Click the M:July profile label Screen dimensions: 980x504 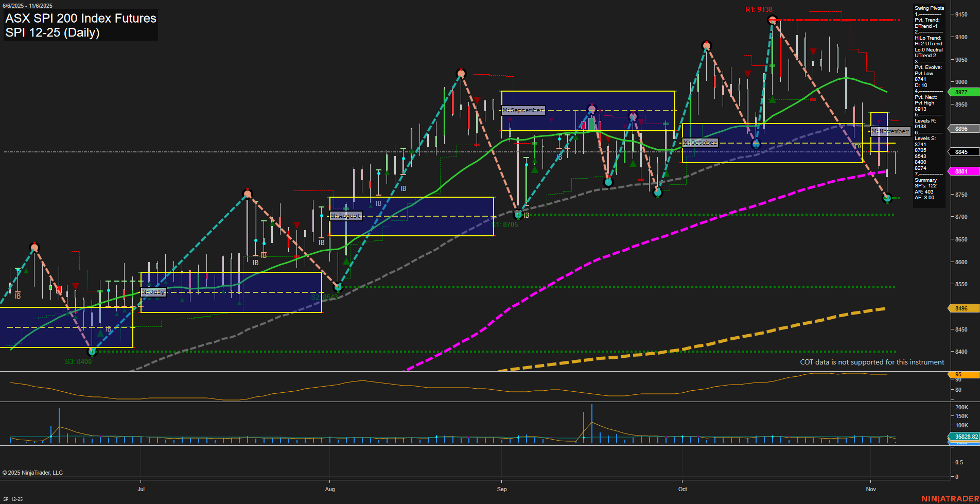(153, 291)
